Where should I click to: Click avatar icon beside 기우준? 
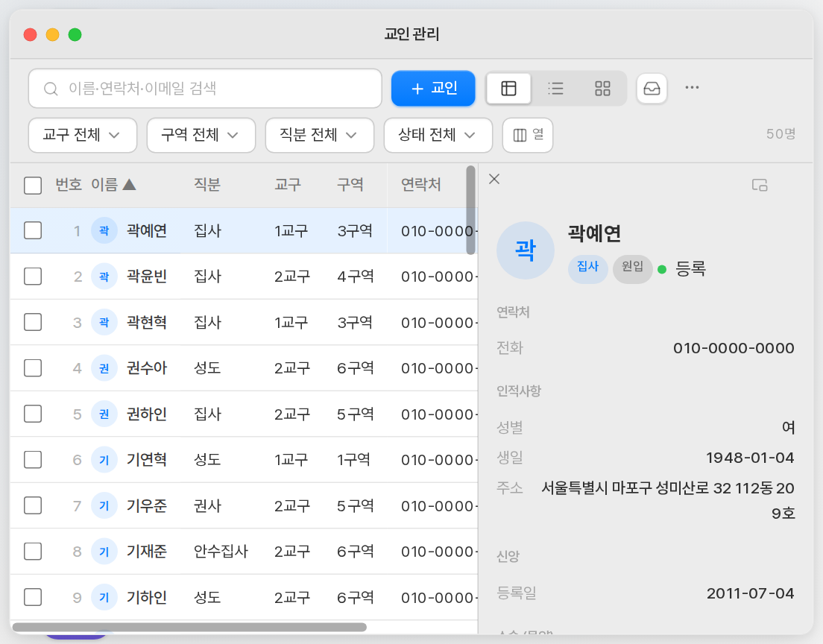tap(104, 506)
